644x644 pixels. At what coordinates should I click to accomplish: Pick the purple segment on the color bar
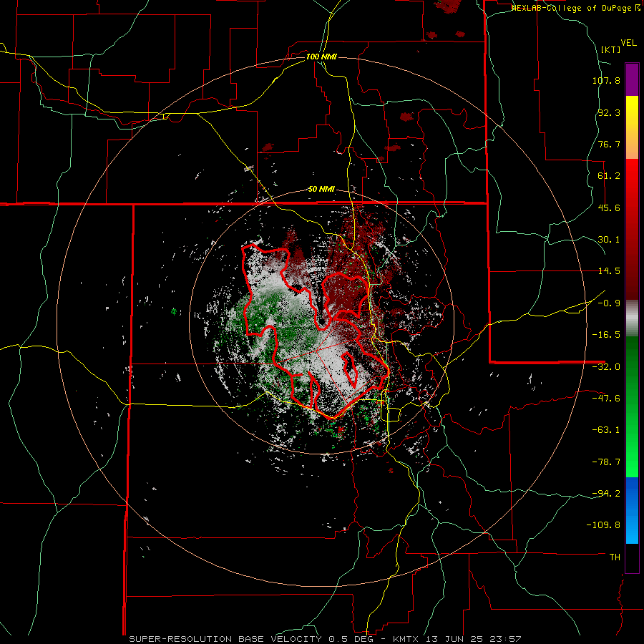coord(632,79)
